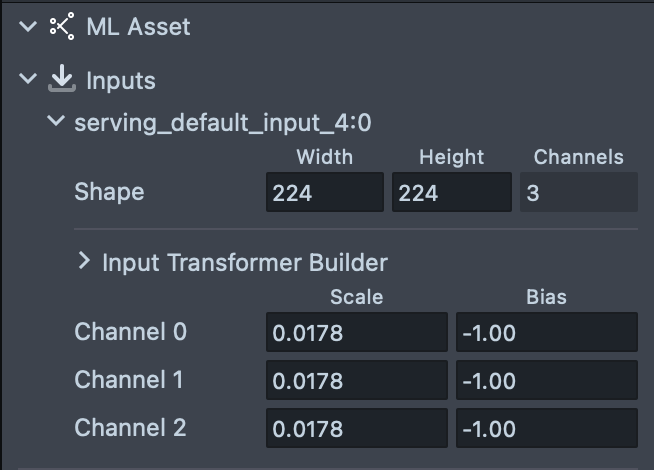Select the ML Asset header label
Viewport: 654px width, 470px height.
(138, 27)
